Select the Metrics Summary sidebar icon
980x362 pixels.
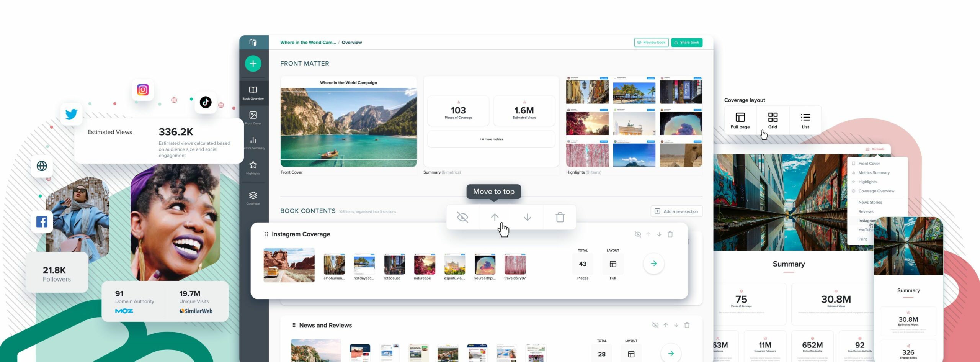click(x=253, y=141)
